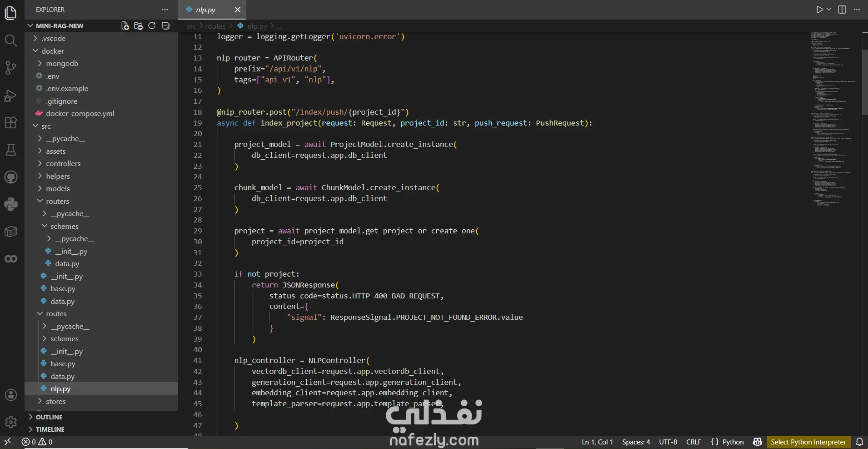Split the editor to the right

(x=842, y=10)
